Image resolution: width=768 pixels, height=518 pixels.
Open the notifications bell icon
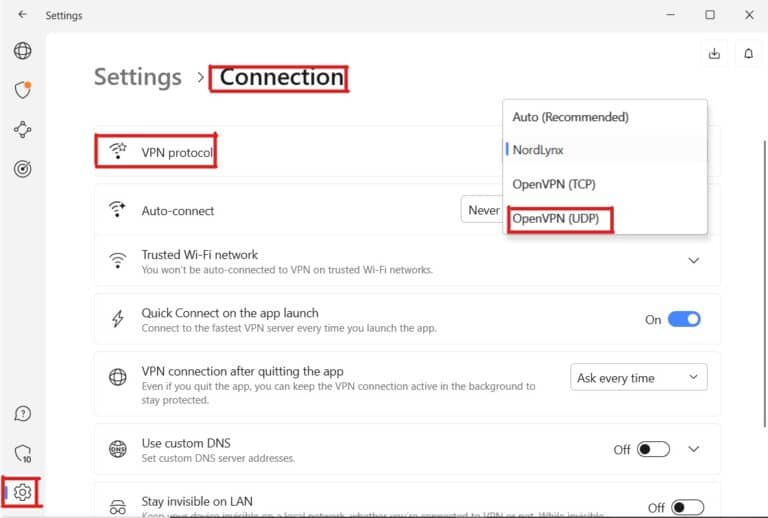click(749, 54)
